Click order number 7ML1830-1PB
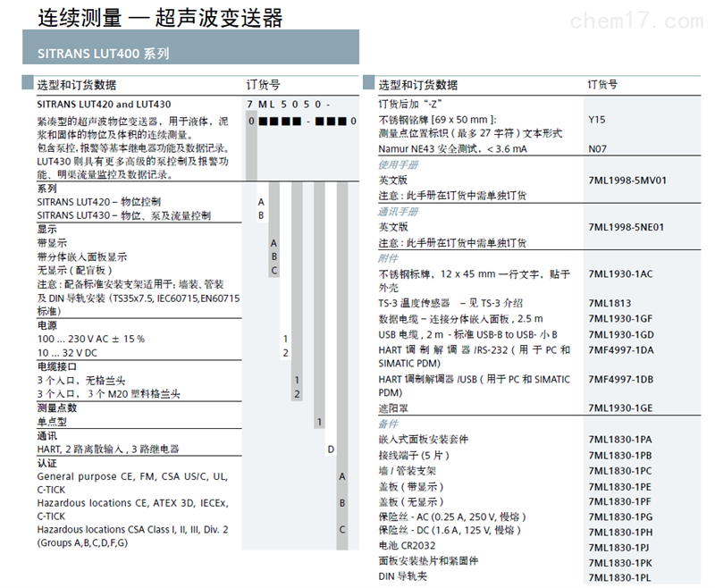 (x=620, y=456)
